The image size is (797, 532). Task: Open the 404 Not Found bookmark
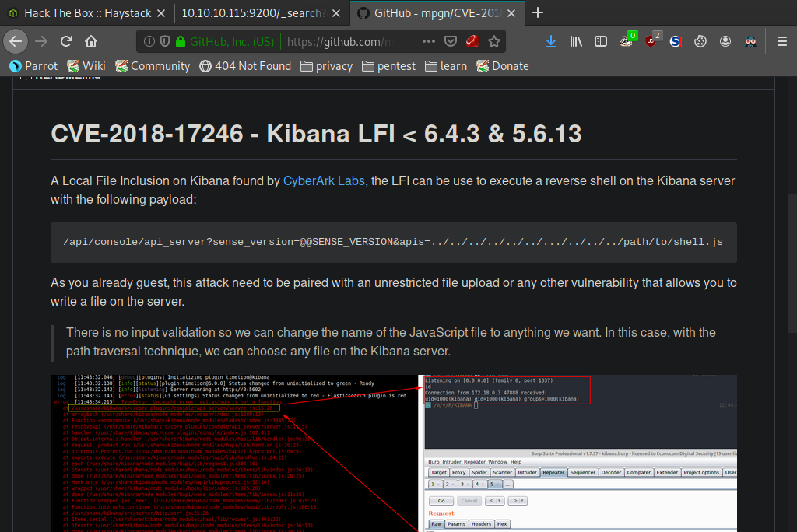coord(245,66)
